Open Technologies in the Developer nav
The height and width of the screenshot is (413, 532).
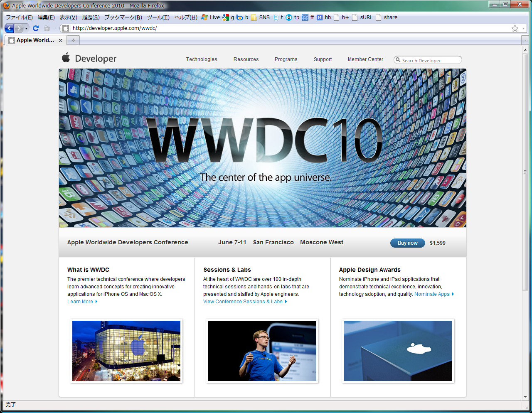[x=202, y=59]
